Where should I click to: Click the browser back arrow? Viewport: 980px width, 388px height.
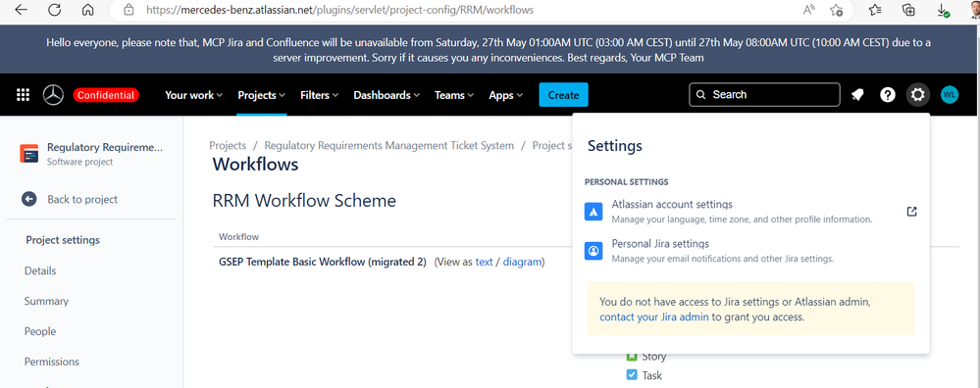[x=21, y=10]
